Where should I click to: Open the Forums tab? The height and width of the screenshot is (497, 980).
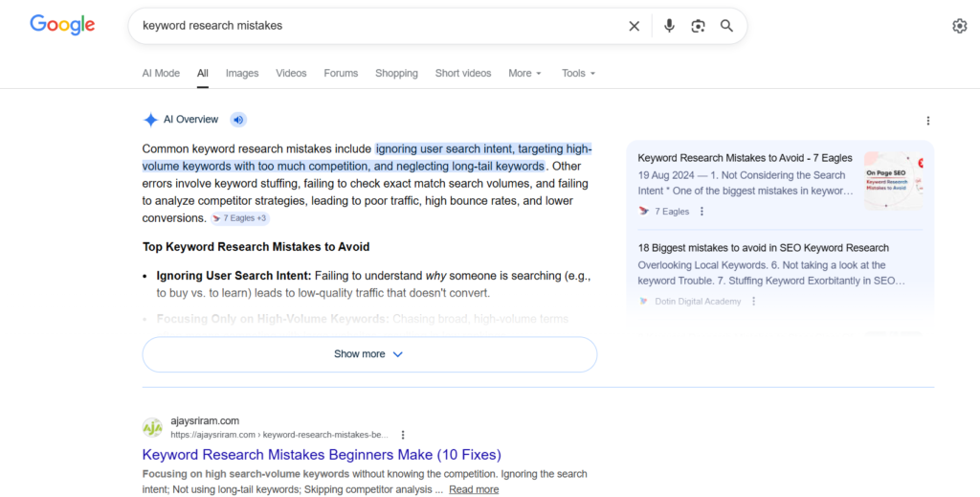(341, 73)
